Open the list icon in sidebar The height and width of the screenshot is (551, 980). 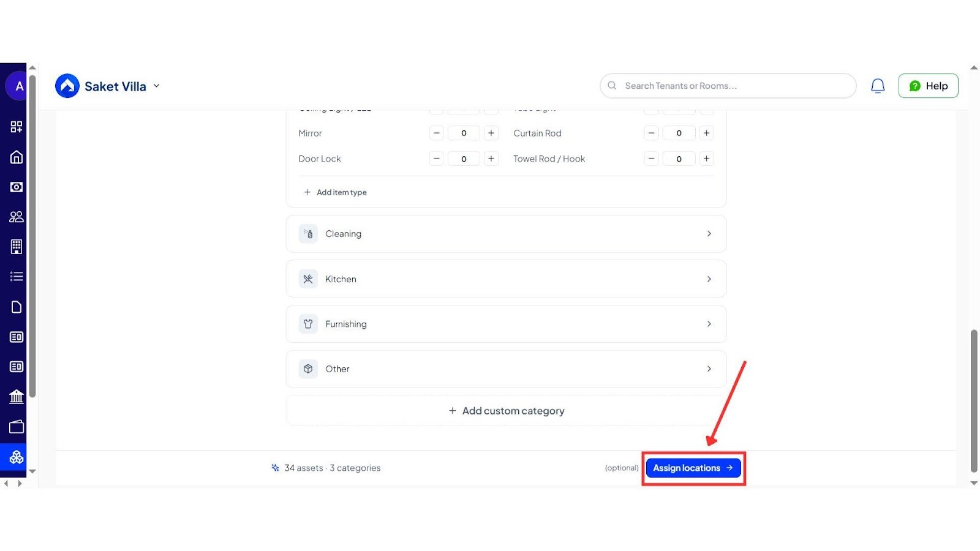pyautogui.click(x=17, y=277)
